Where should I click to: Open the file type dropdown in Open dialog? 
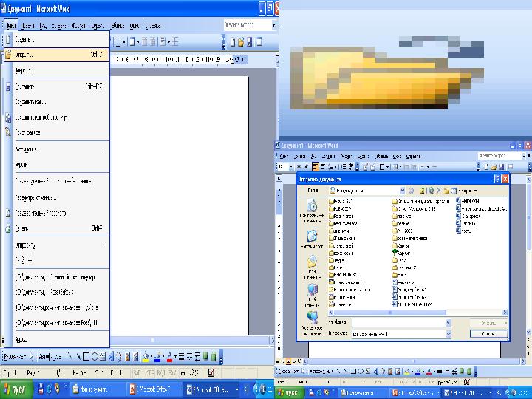coord(449,334)
